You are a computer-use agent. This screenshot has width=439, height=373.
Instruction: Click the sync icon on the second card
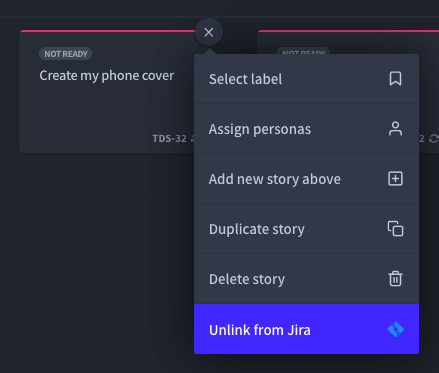434,139
